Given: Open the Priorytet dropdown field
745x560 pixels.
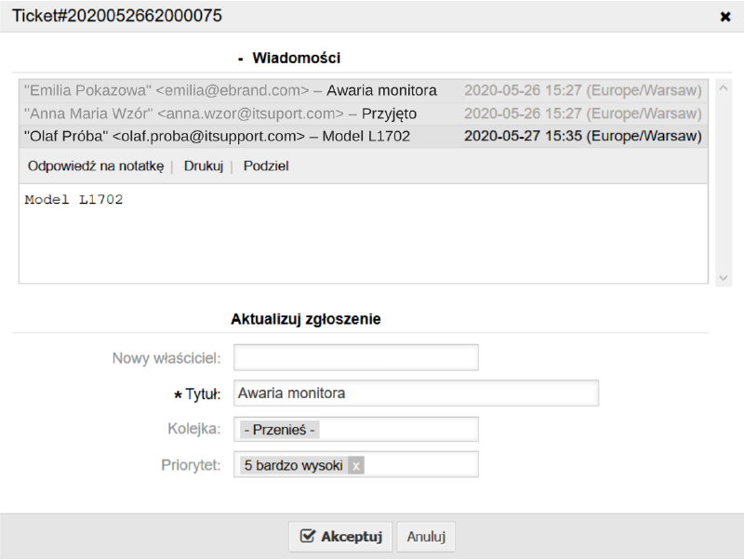Looking at the screenshot, I should pos(356,465).
